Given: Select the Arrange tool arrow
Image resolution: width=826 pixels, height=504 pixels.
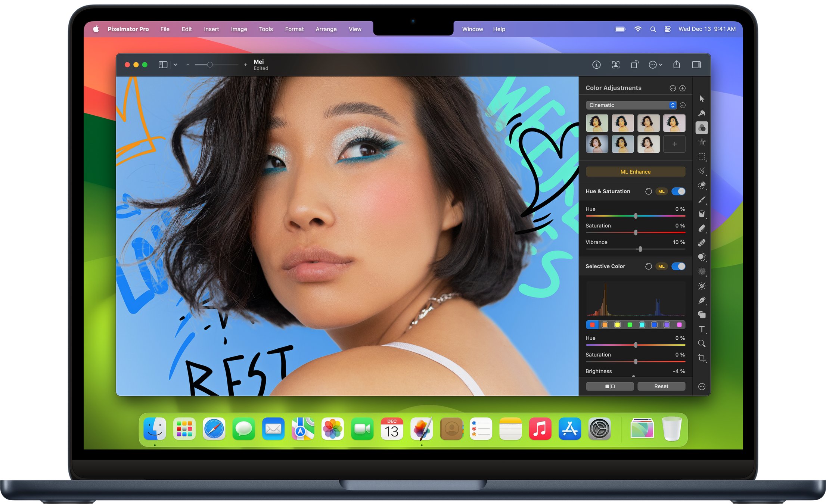Looking at the screenshot, I should (x=702, y=98).
